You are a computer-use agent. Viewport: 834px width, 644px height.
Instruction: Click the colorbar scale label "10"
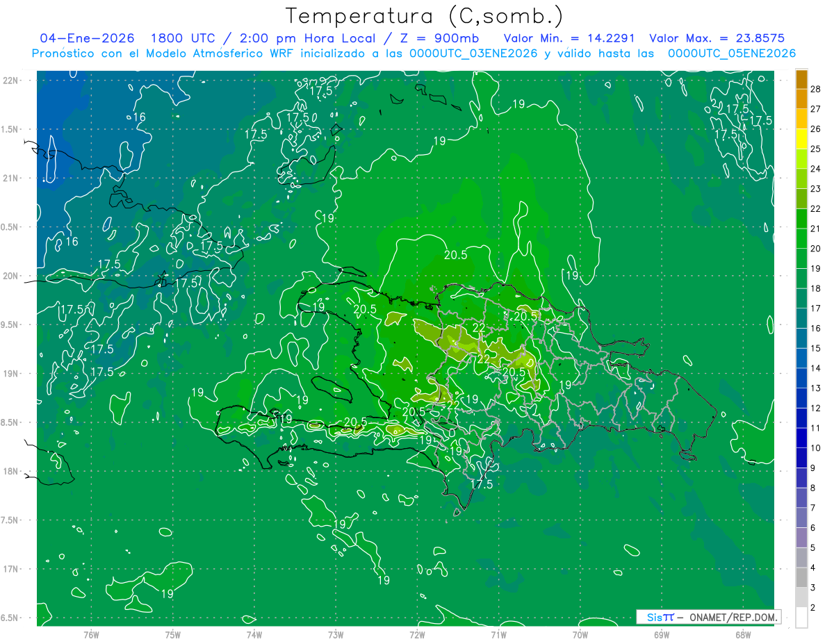point(816,448)
